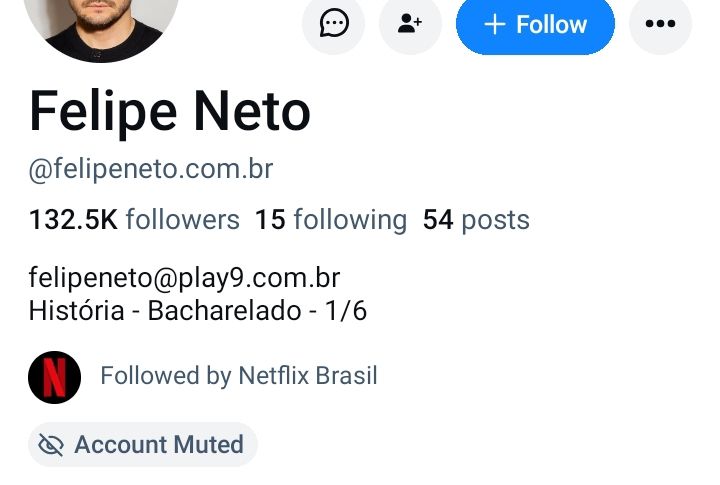Select the @felipeneto.com.br handle
The height and width of the screenshot is (485, 720).
[151, 169]
